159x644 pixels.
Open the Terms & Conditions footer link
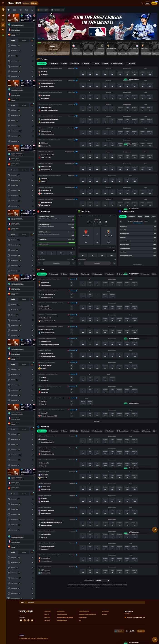click(x=62, y=614)
